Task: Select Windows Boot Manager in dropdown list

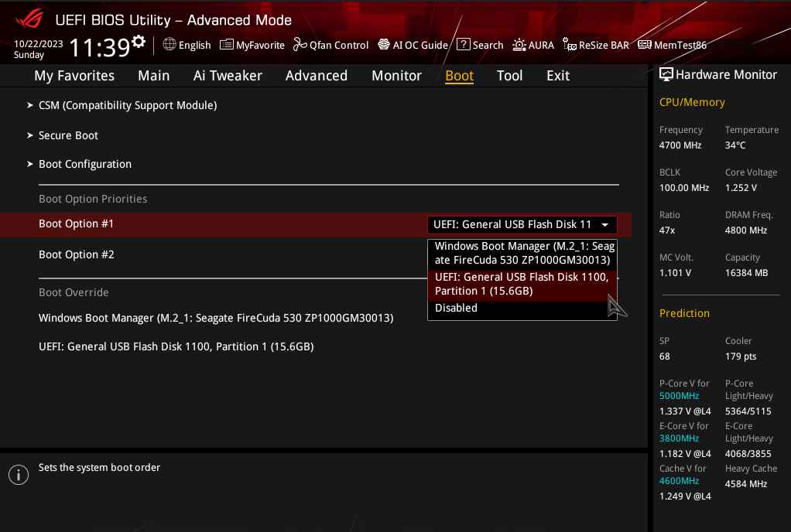Action: coord(522,253)
